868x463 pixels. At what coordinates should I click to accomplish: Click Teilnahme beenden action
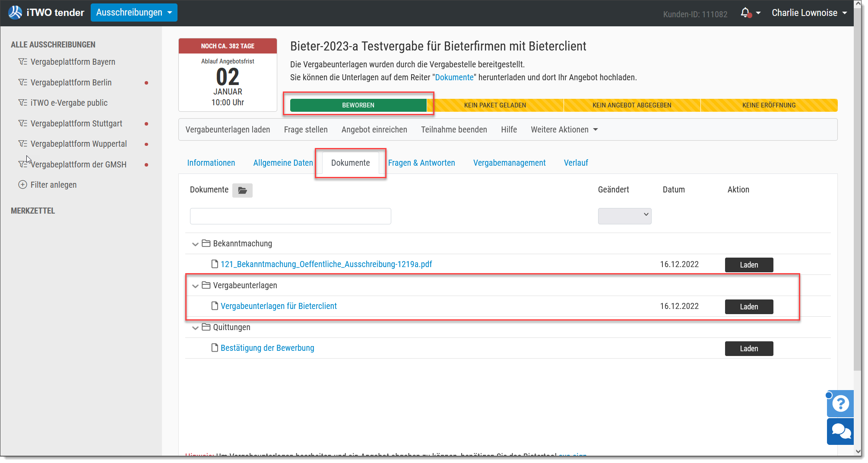tap(454, 129)
